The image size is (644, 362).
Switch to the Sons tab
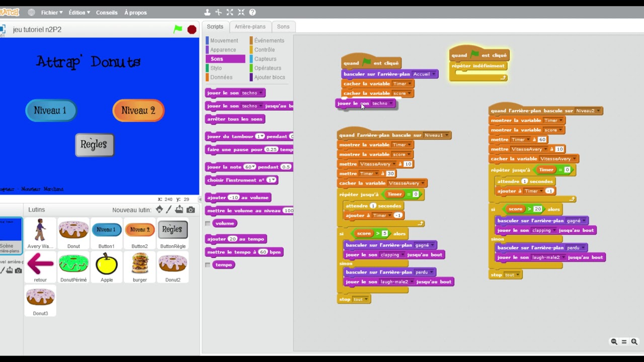[x=283, y=27]
